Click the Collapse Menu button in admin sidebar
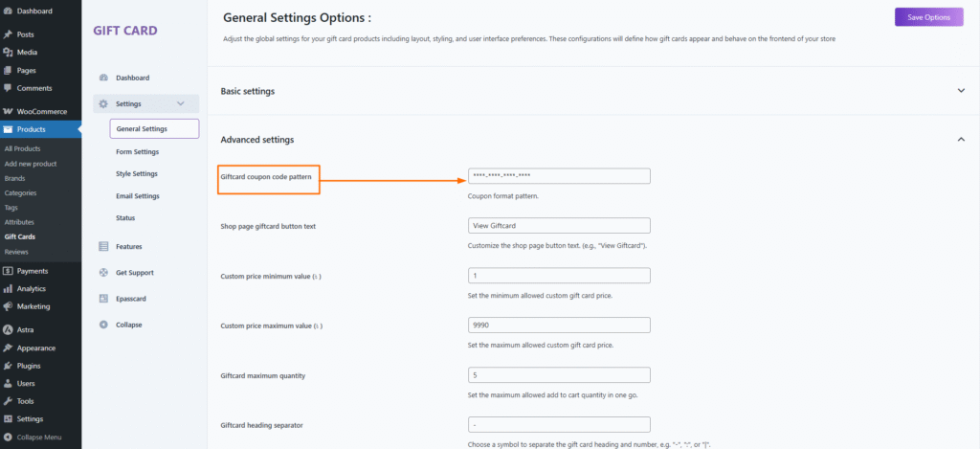980x449 pixels. [x=38, y=437]
